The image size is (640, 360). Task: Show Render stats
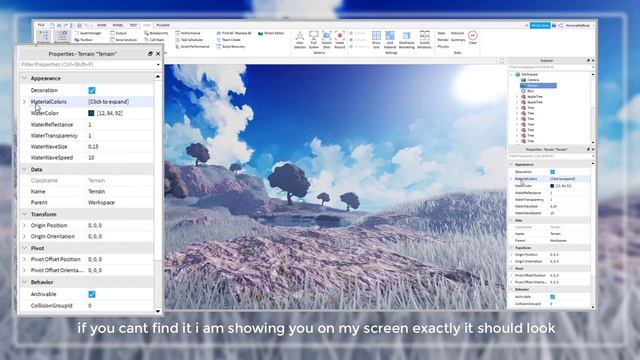coord(443,40)
